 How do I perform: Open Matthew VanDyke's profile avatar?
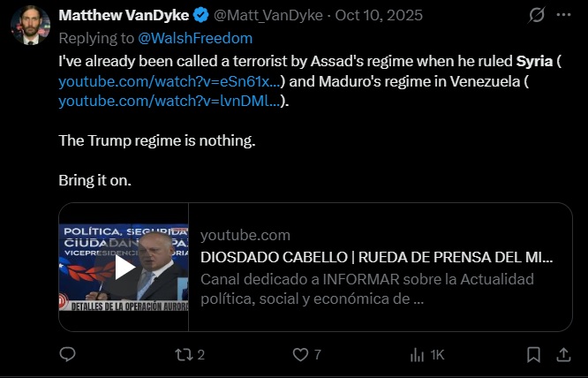tap(30, 25)
